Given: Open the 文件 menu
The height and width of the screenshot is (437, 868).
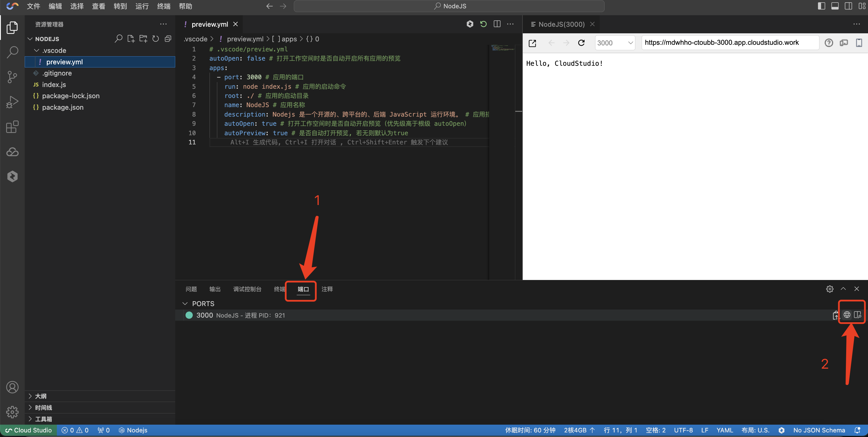Looking at the screenshot, I should coord(33,6).
